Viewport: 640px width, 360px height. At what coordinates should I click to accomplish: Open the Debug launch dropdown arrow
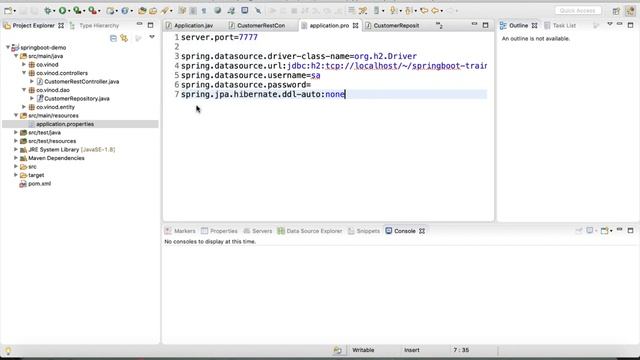[54, 11]
